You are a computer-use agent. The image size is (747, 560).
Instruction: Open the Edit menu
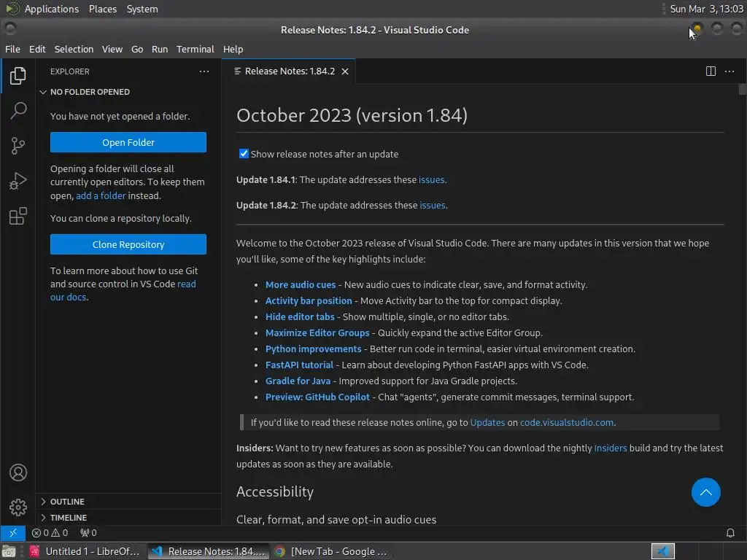coord(37,49)
